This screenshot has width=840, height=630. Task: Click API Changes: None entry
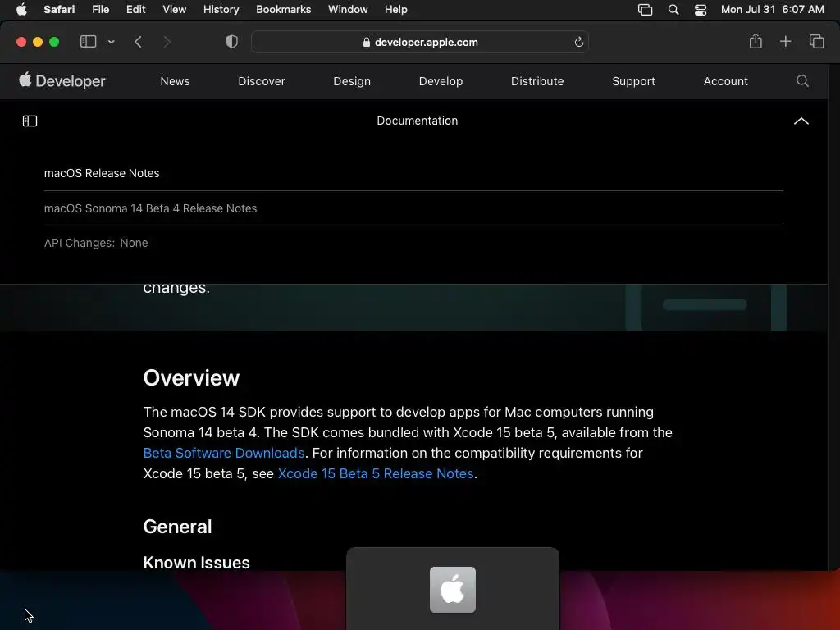coord(96,243)
